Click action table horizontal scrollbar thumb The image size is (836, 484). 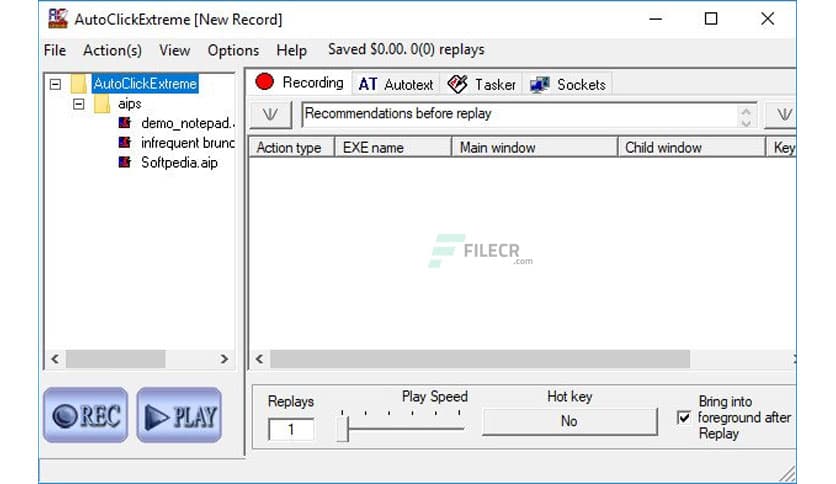point(480,359)
